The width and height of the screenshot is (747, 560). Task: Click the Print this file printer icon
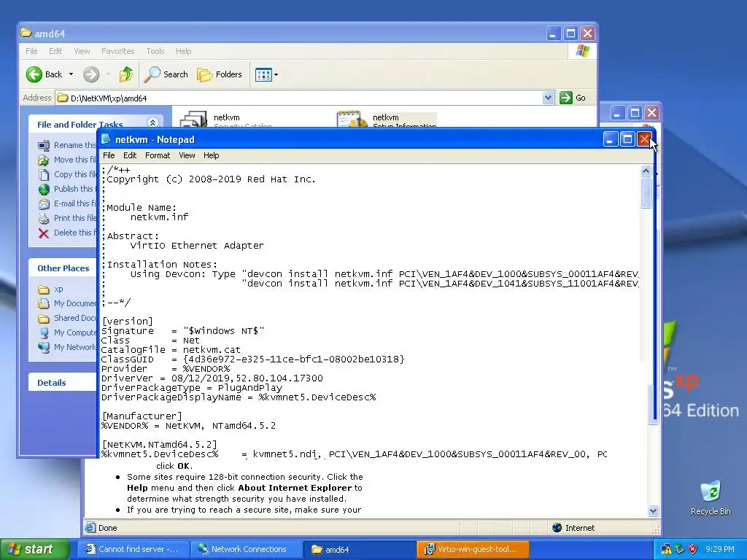click(x=44, y=219)
